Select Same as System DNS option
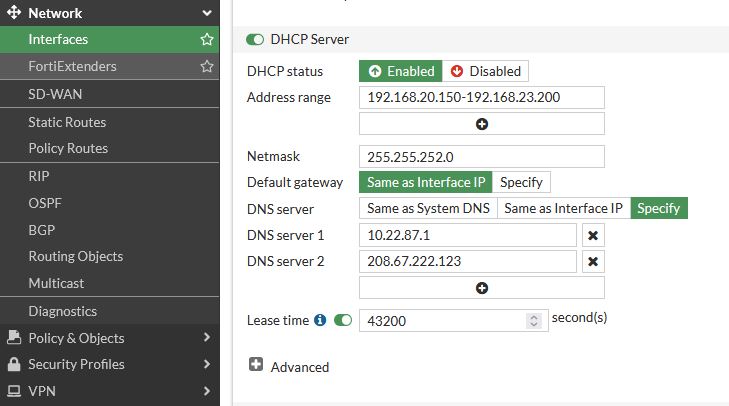729x406 pixels. point(428,208)
